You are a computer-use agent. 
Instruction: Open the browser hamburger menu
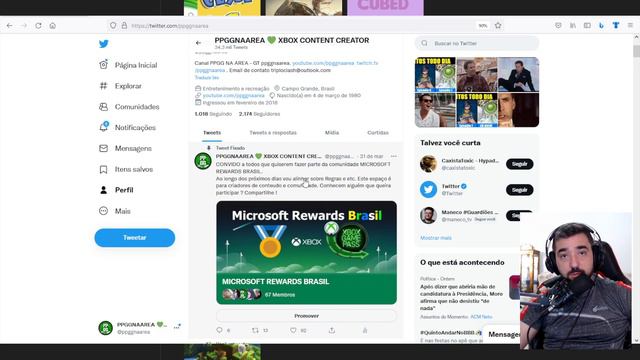[630, 25]
